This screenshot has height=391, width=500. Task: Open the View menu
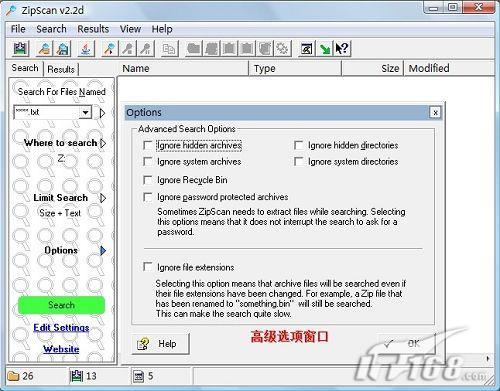coord(130,29)
